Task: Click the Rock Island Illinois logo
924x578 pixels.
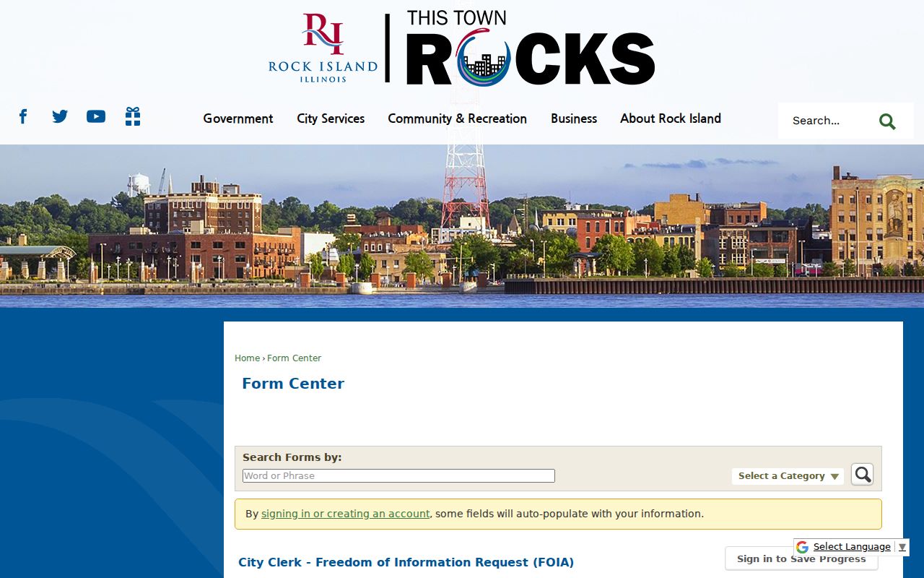Action: coord(323,48)
